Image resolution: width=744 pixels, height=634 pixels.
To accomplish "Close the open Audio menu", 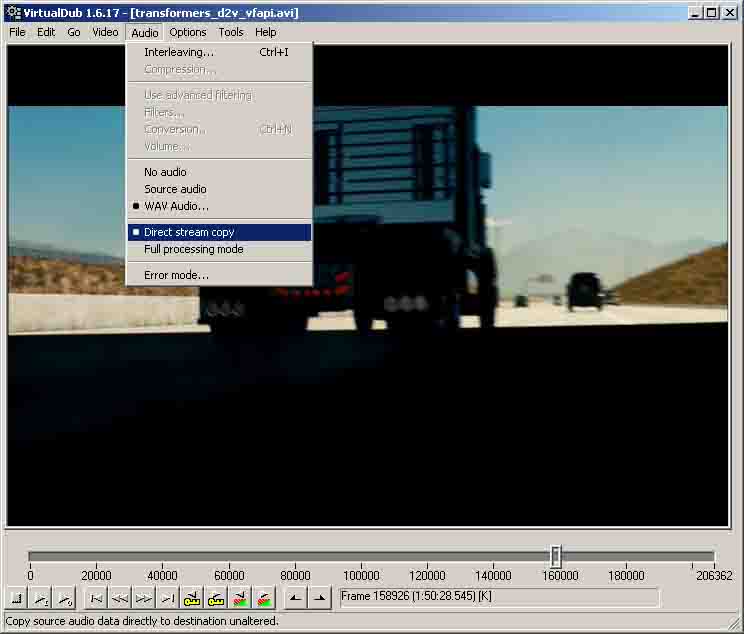I will [145, 32].
